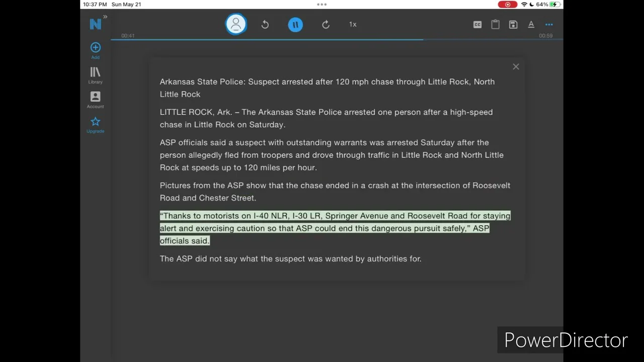
Task: Tap the Do Not Disturb moon icon
Action: [532, 5]
